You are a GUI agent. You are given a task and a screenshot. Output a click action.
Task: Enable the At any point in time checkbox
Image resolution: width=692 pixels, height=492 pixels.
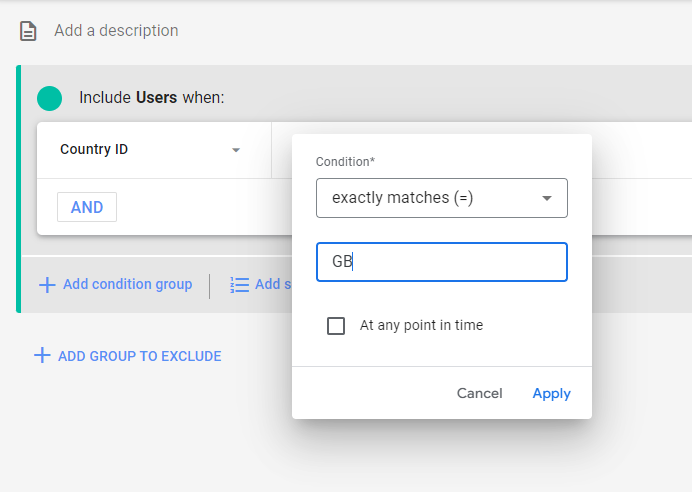336,326
